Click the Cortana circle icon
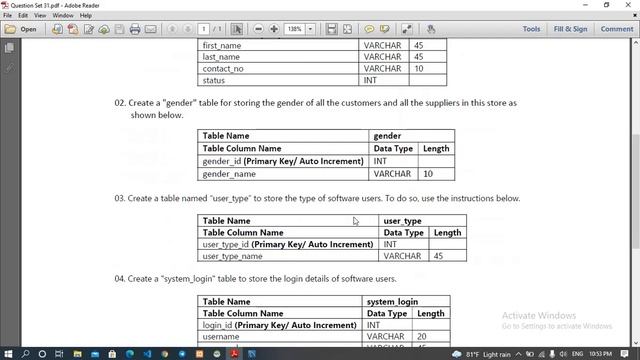 pyautogui.click(x=42, y=354)
